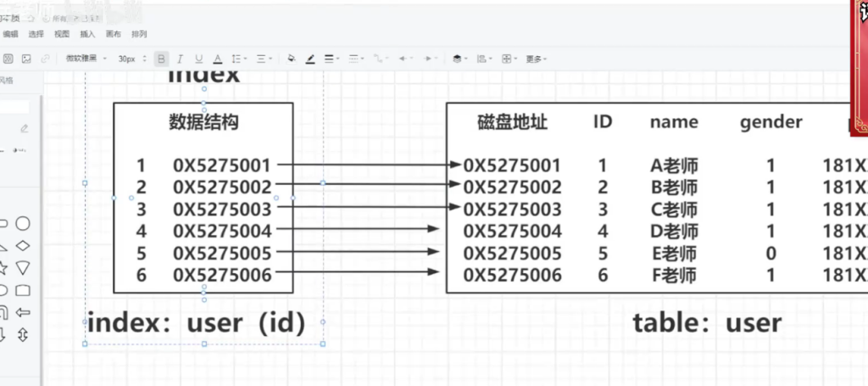Click the line color pen icon
Viewport: 868px width, 386px height.
tap(310, 59)
